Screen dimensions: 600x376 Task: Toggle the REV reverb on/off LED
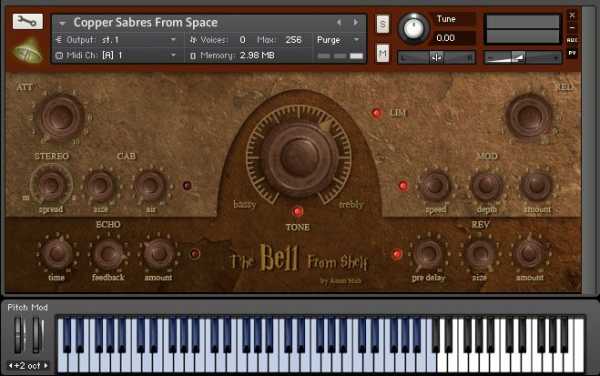[397, 254]
